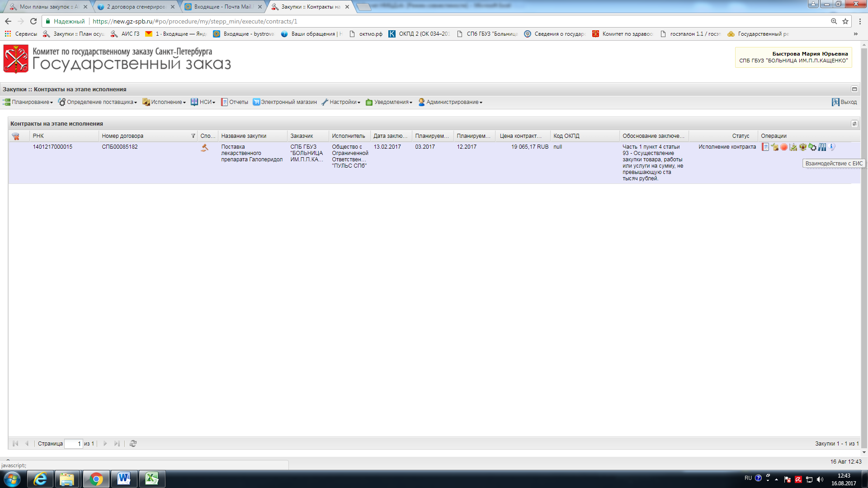
Task: Open Microsoft Word from the taskbar
Action: pos(124,479)
